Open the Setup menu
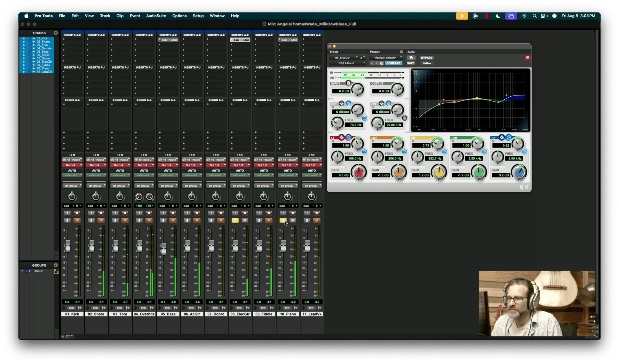This screenshot has height=364, width=619. point(198,16)
